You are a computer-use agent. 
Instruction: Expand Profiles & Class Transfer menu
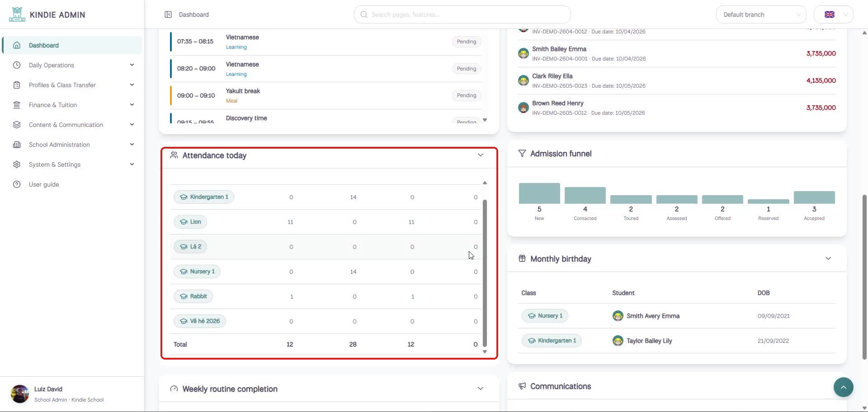[72, 85]
